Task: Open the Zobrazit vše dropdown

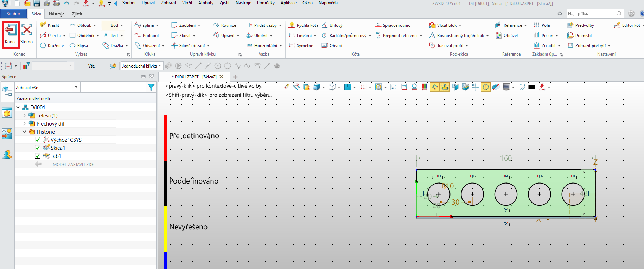Action: [x=47, y=87]
